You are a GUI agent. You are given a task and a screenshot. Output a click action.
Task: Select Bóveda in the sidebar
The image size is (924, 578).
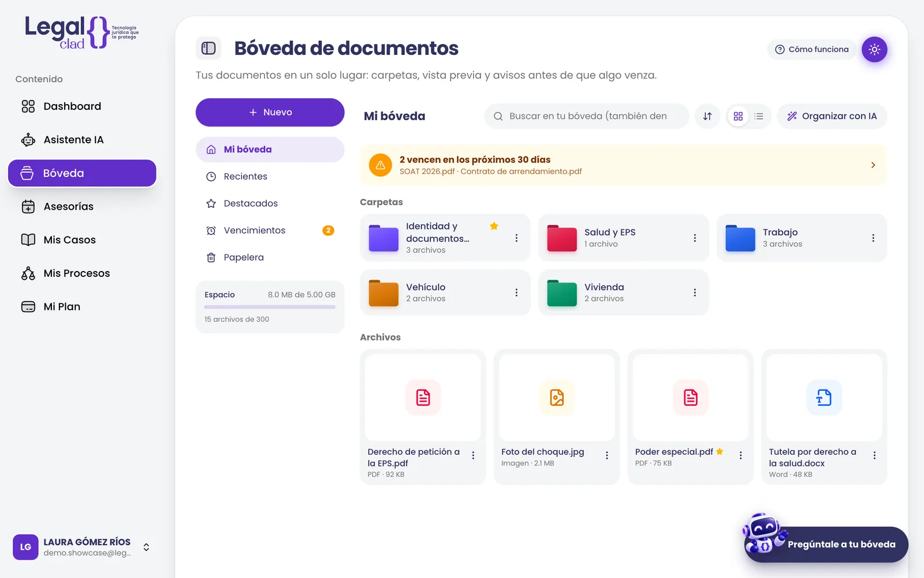(x=82, y=173)
